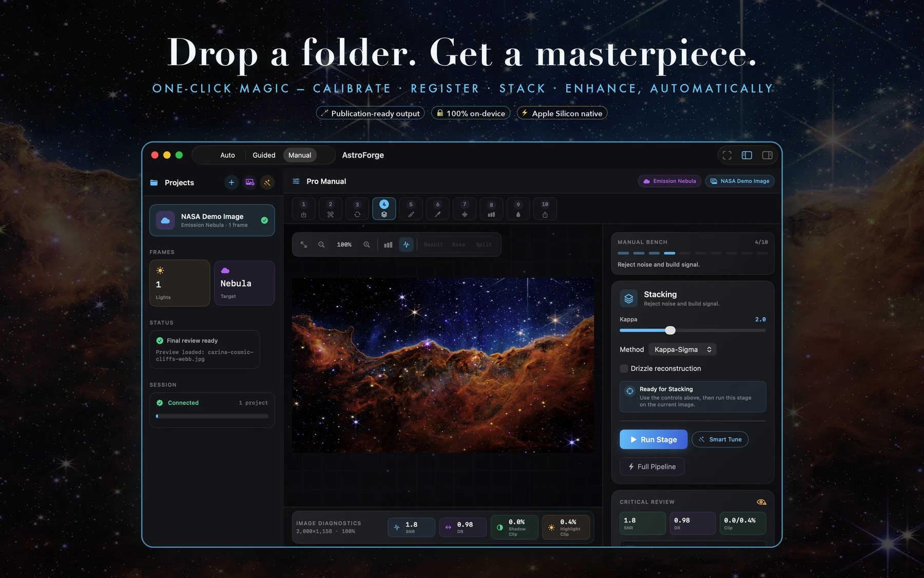Screen dimensions: 924x578
Task: Adjust the Kappa slider handle
Action: tap(670, 330)
